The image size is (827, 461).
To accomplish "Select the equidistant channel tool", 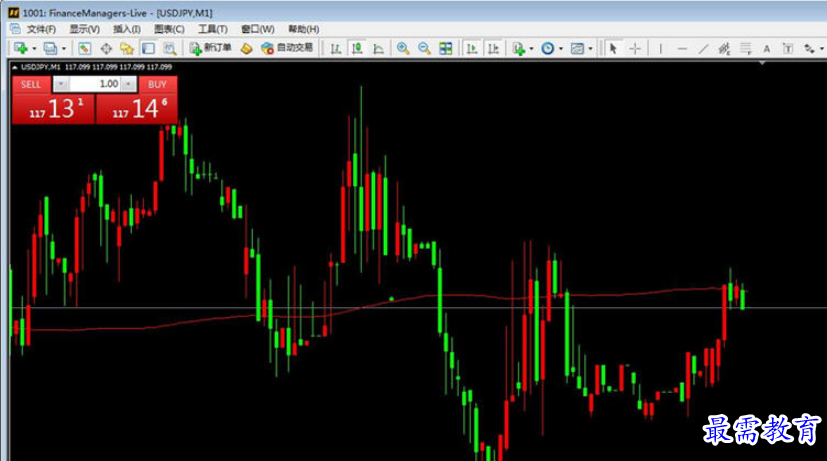I will pos(724,49).
